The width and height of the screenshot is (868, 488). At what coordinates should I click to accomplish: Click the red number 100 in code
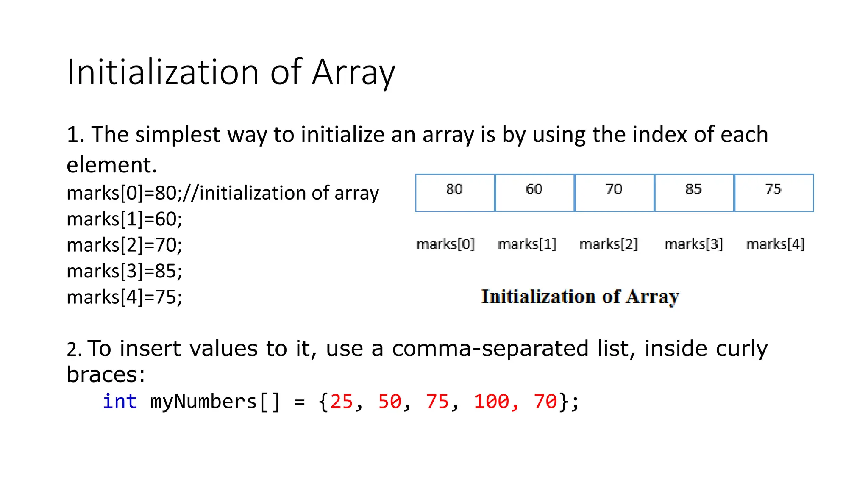pos(491,401)
